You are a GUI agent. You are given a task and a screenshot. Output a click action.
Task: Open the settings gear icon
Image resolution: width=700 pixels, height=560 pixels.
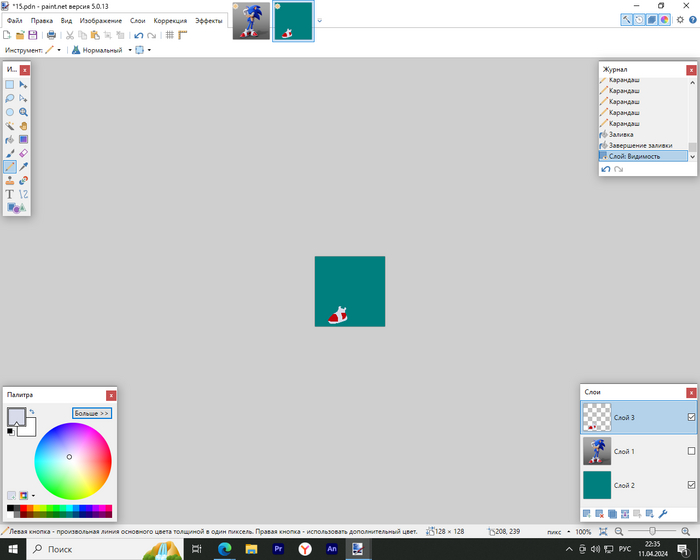(x=680, y=19)
